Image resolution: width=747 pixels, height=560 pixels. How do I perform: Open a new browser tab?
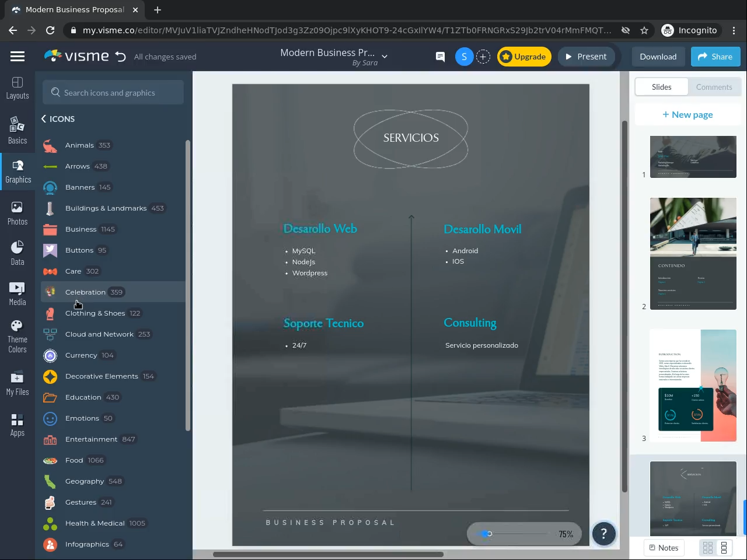point(158,10)
